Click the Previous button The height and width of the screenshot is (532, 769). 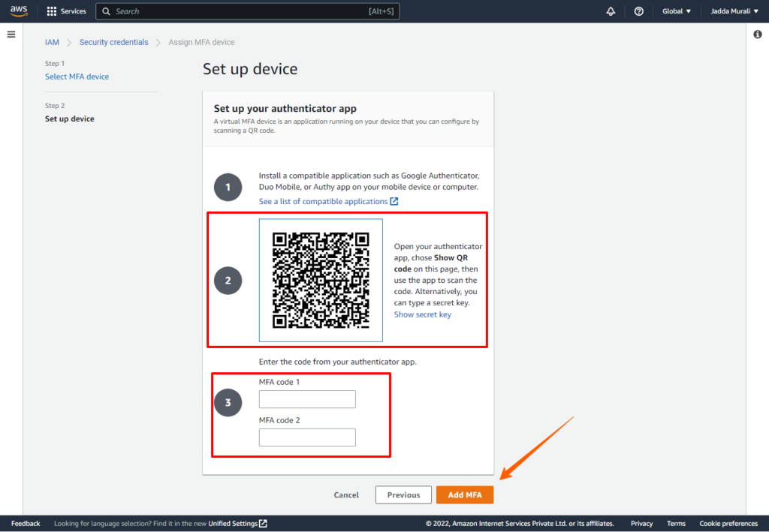(403, 494)
